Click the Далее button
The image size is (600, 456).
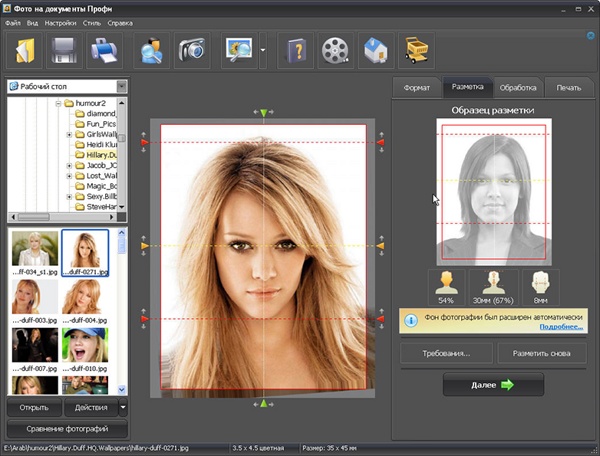coord(493,384)
